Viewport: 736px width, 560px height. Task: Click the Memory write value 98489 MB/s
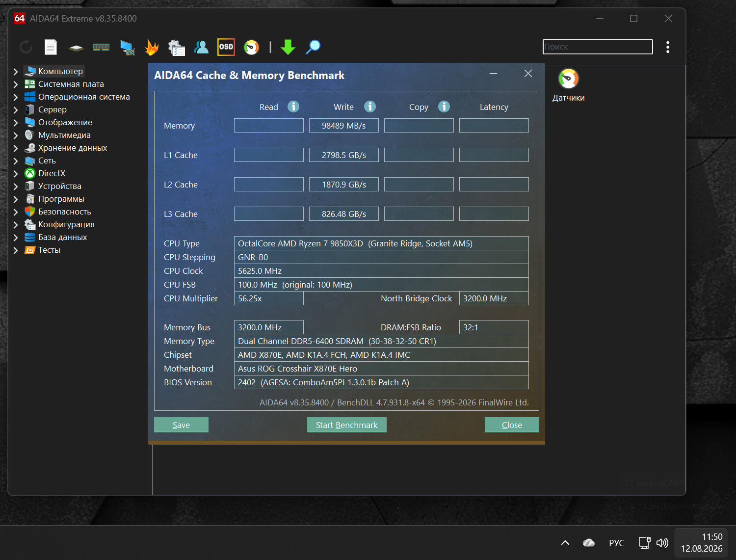[x=344, y=126]
